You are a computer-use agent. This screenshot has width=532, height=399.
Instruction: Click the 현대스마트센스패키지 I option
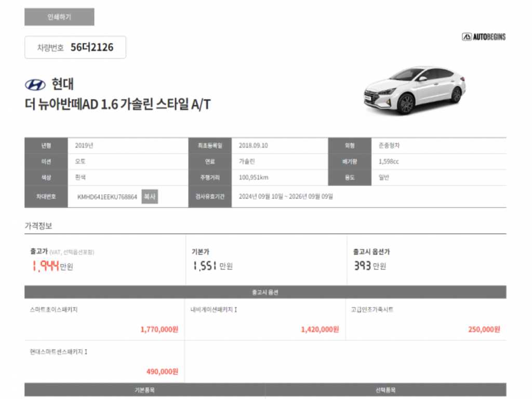[58, 352]
